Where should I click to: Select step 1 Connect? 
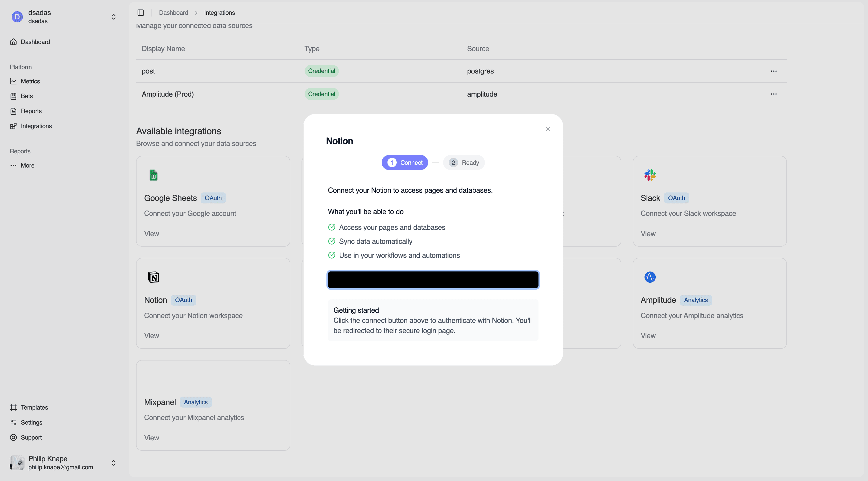coord(405,163)
